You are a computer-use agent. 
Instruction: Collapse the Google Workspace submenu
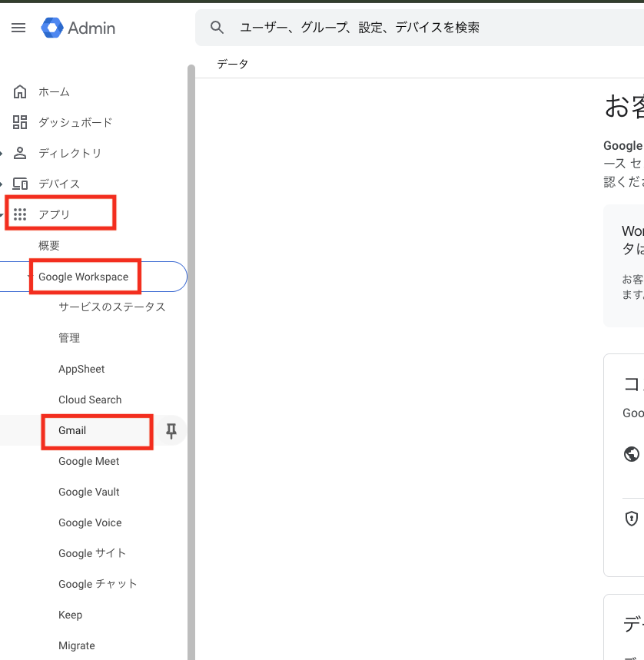click(29, 277)
